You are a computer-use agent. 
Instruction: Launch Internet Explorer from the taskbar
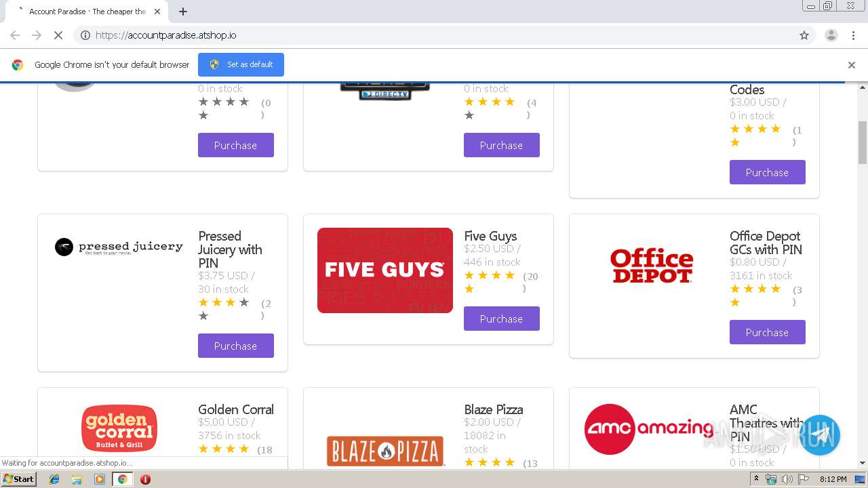pyautogui.click(x=54, y=479)
